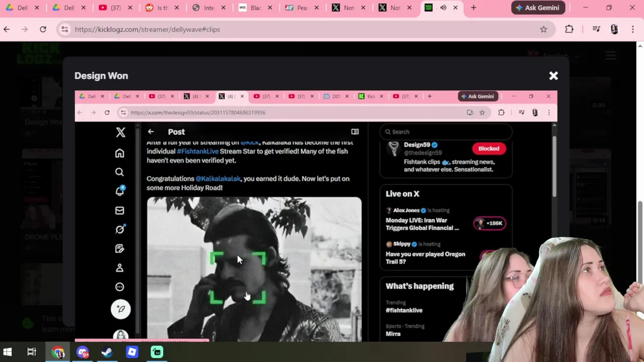Open Steam from the taskbar
Image resolution: width=644 pixels, height=362 pixels.
[107, 352]
